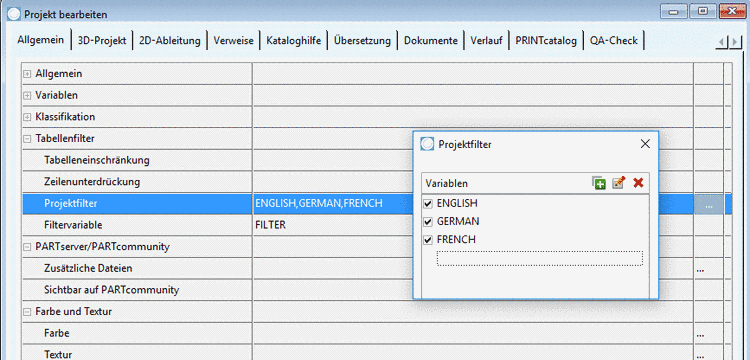Image resolution: width=750 pixels, height=360 pixels.
Task: Select the Textur row label
Action: click(x=58, y=355)
